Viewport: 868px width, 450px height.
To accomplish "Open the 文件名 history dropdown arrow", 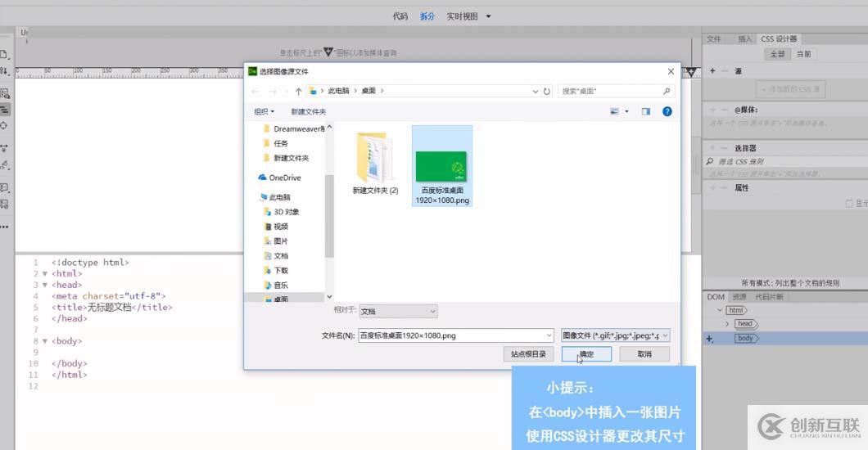I will pyautogui.click(x=549, y=335).
